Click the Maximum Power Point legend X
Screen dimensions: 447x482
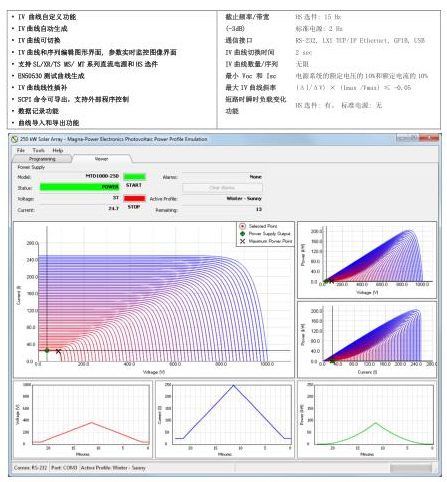(242, 241)
